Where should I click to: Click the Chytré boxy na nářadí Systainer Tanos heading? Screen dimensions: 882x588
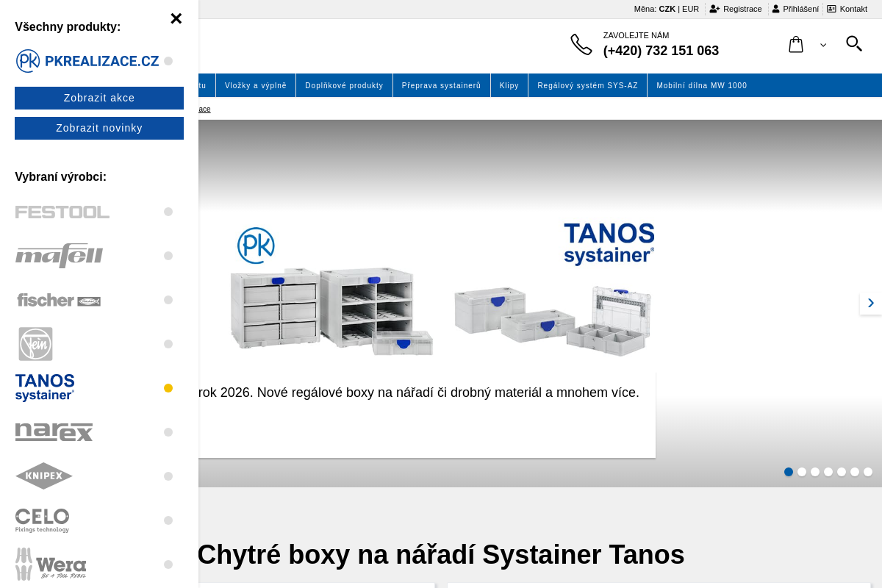pyautogui.click(x=441, y=554)
